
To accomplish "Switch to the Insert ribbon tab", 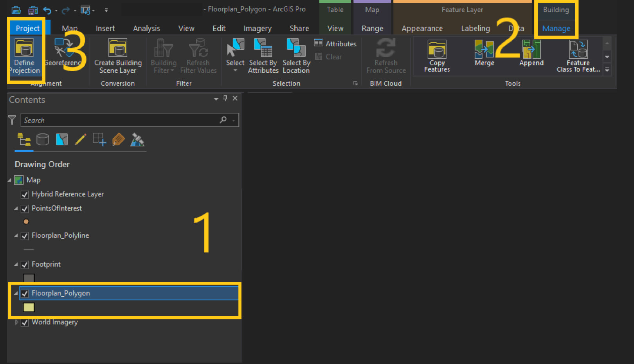I will click(x=105, y=28).
